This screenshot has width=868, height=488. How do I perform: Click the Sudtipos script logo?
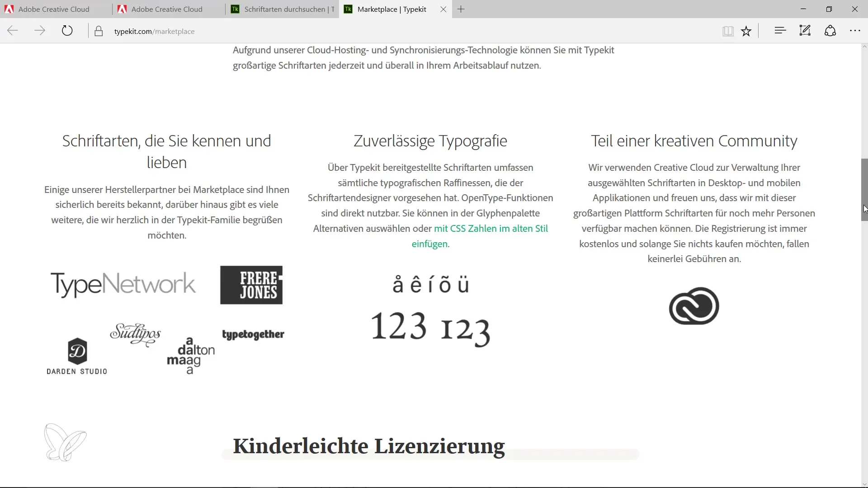[135, 335]
